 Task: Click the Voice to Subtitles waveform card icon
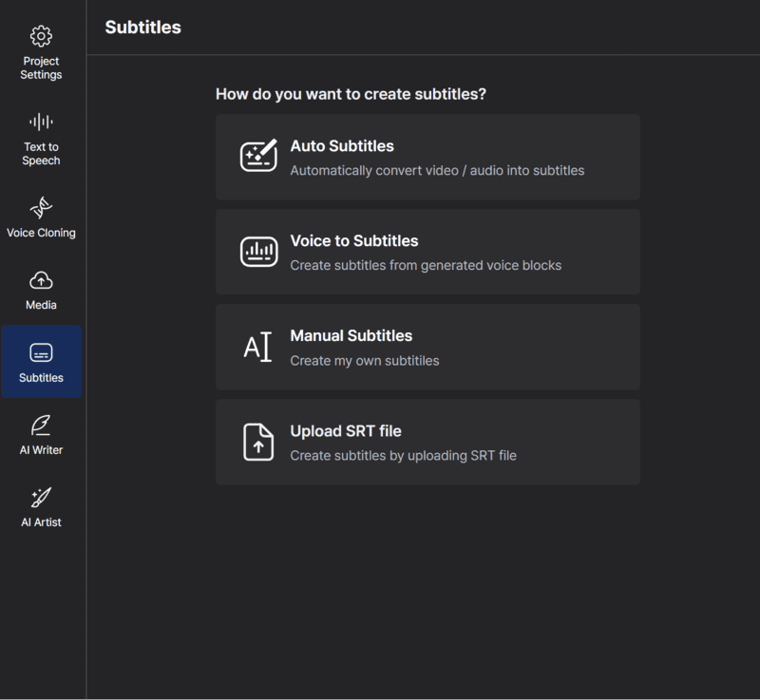(x=258, y=252)
